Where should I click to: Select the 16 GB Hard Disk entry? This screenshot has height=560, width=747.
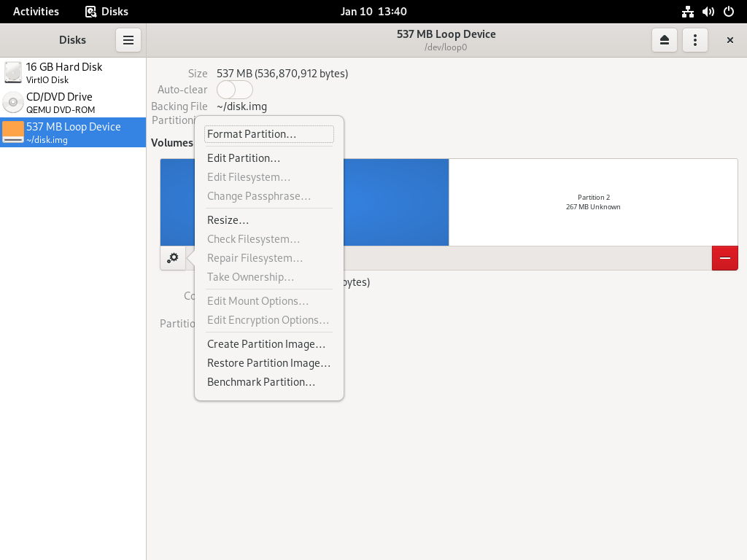73,73
